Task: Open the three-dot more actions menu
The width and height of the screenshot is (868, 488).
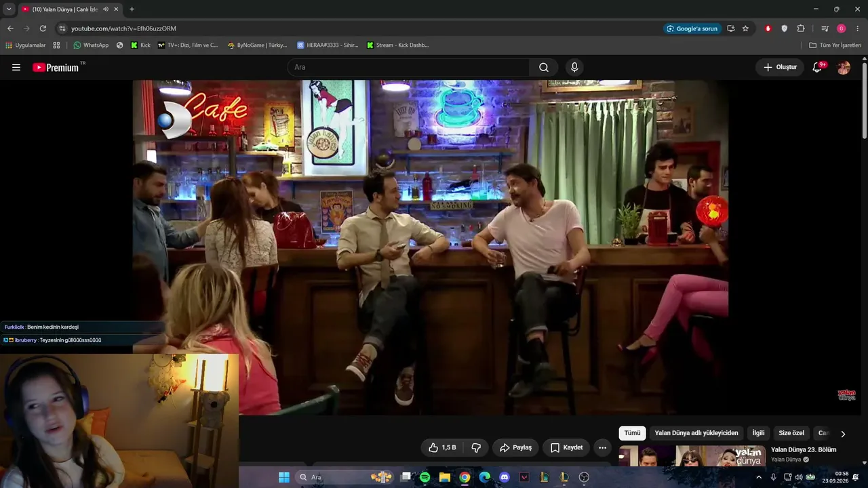Action: pyautogui.click(x=602, y=447)
